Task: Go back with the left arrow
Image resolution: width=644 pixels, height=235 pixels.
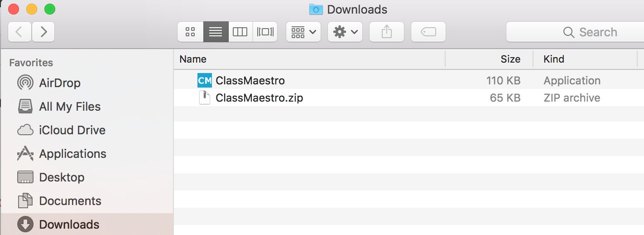Action: (x=20, y=32)
